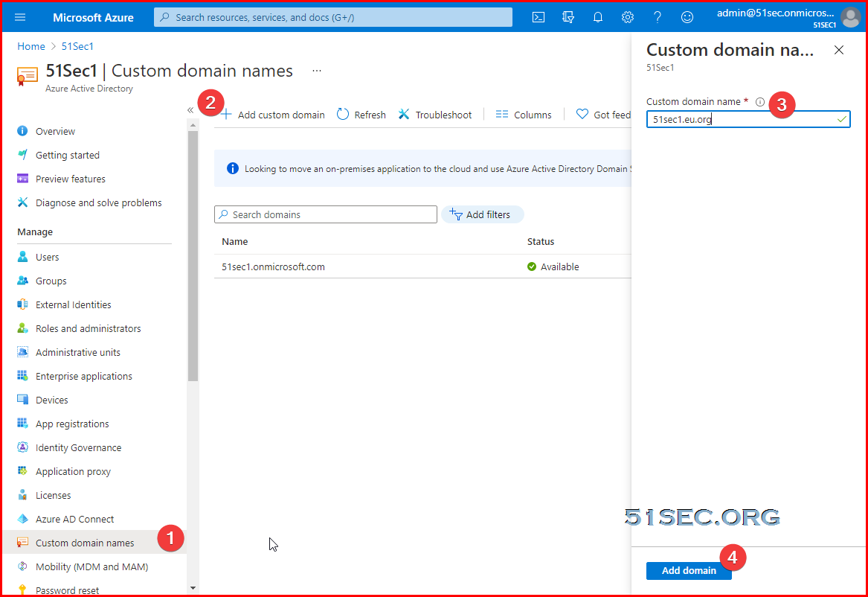This screenshot has height=597, width=868.
Task: Click the 51Sec1 breadcrumb link
Action: click(77, 46)
